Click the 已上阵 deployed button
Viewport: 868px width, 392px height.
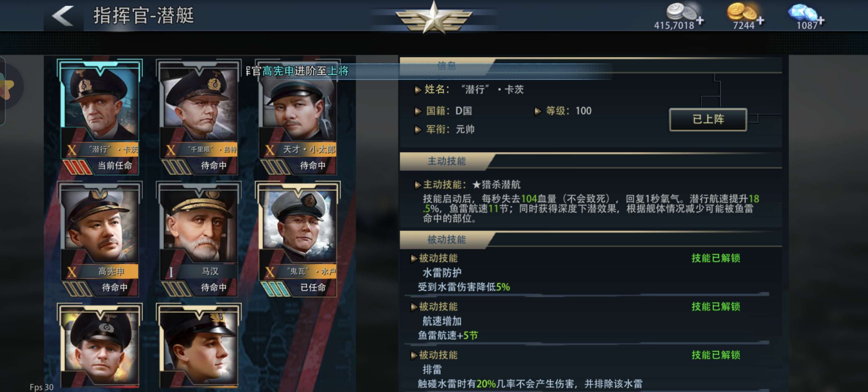tap(708, 119)
